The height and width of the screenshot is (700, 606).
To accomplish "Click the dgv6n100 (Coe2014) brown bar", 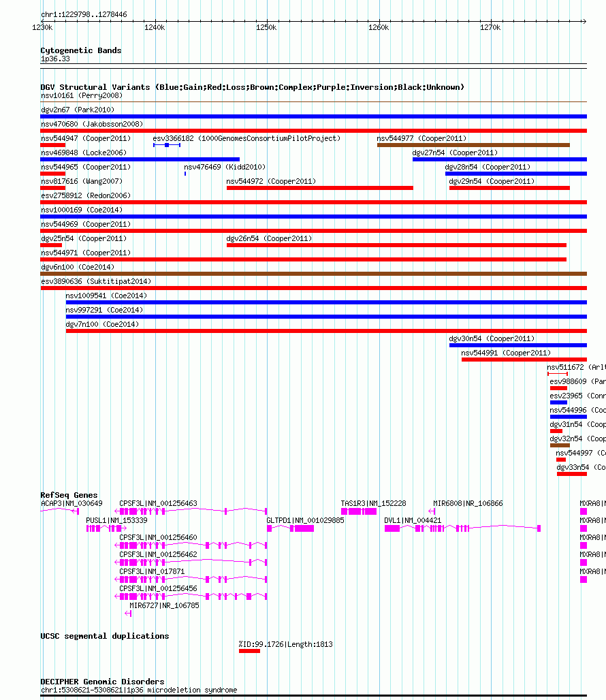I will 314,274.
